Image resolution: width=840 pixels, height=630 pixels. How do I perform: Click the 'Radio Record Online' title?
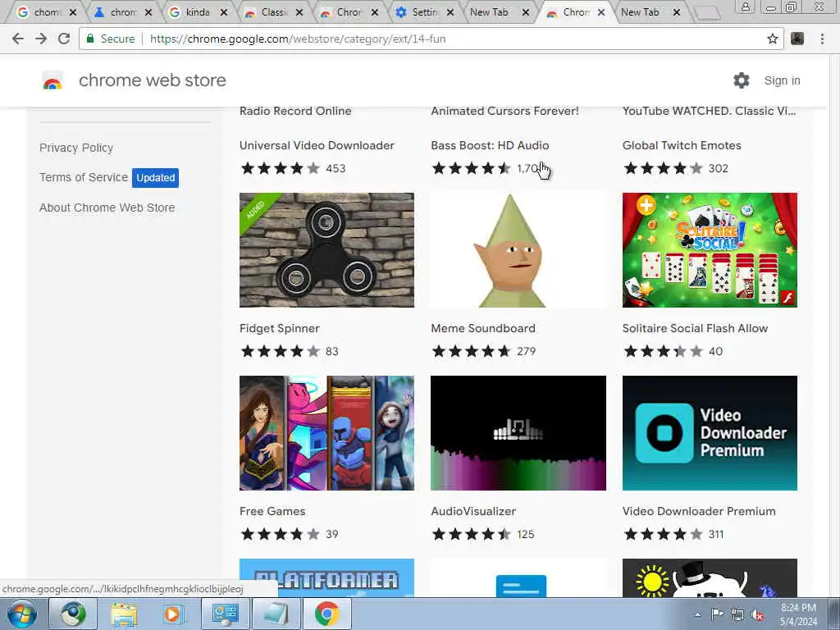click(x=295, y=111)
